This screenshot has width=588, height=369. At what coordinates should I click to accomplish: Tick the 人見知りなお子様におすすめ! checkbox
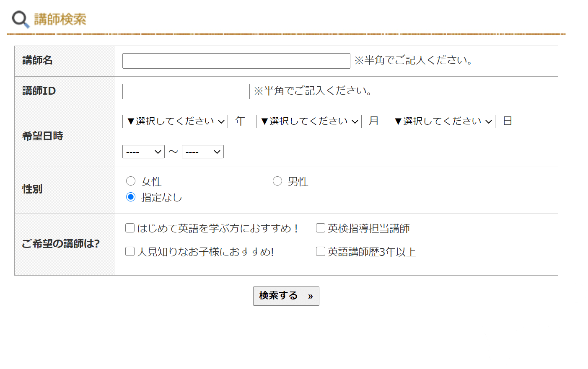click(x=130, y=251)
